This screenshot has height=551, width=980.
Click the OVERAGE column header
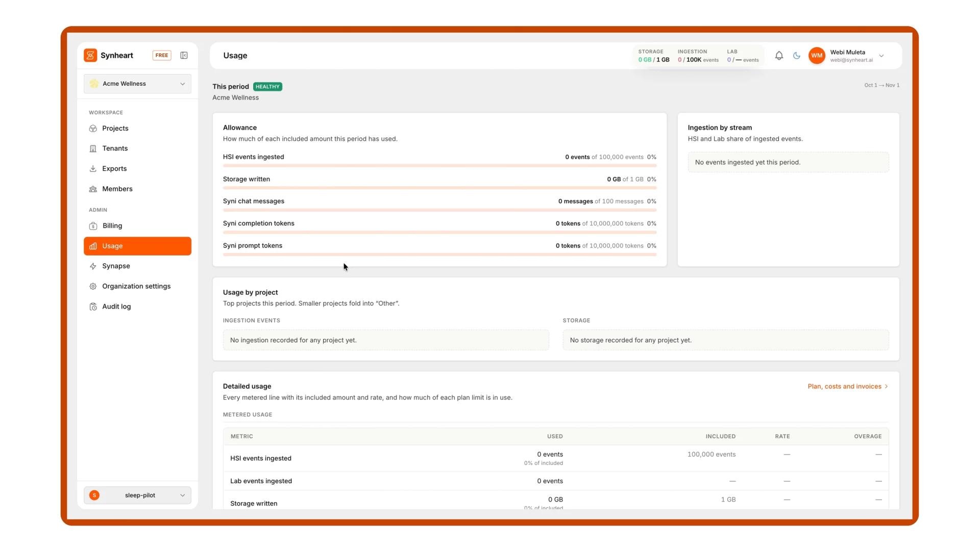coord(868,437)
